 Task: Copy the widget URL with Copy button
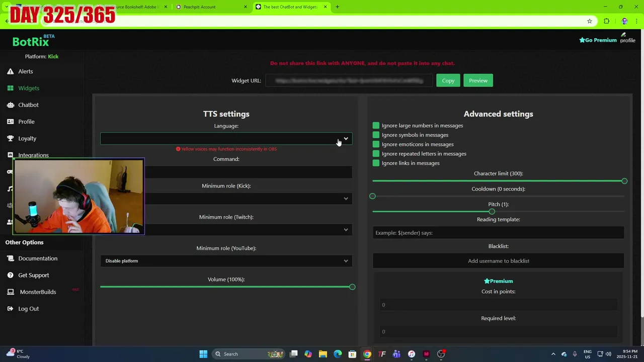[448, 80]
